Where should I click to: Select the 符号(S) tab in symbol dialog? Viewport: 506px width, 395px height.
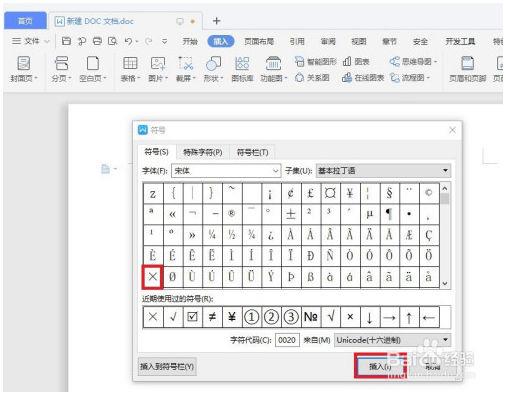pyautogui.click(x=156, y=152)
